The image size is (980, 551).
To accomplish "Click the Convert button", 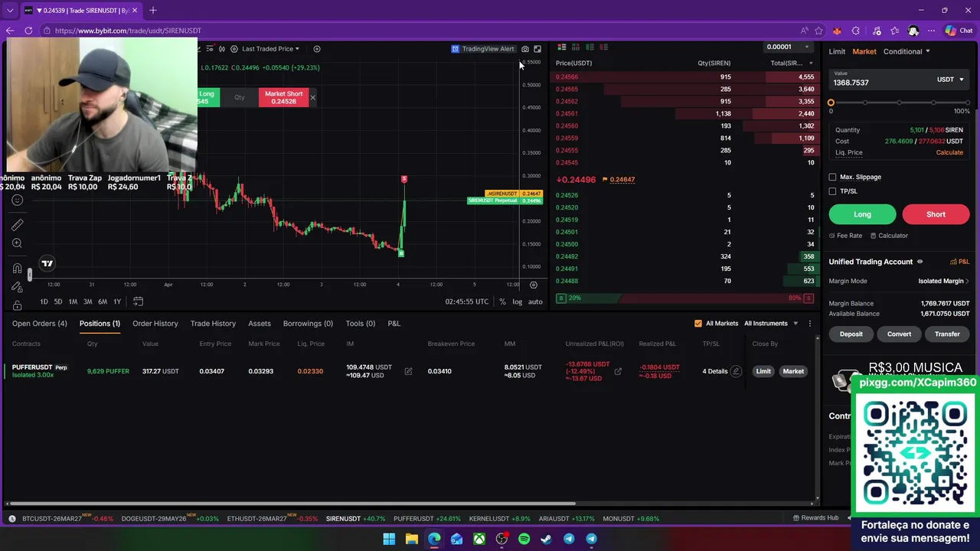I will [x=899, y=334].
